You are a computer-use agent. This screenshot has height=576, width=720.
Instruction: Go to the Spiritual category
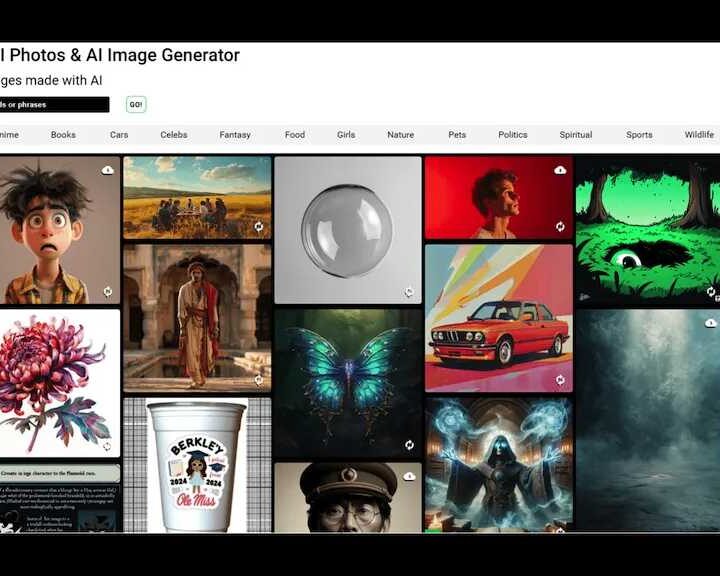point(576,135)
